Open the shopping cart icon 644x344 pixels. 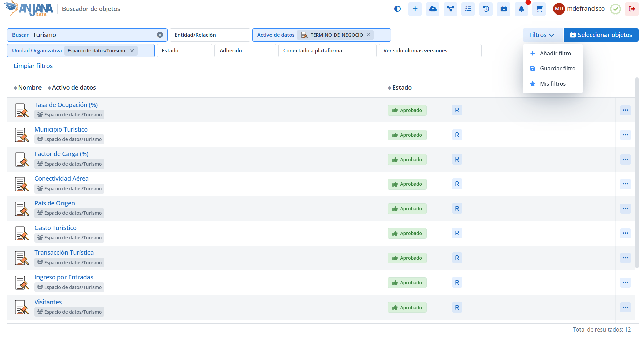[539, 9]
